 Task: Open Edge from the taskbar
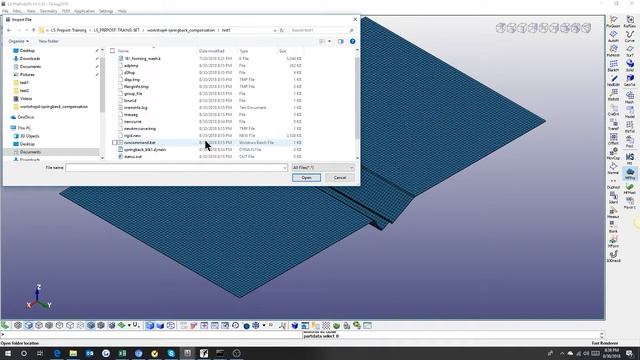[x=57, y=353]
